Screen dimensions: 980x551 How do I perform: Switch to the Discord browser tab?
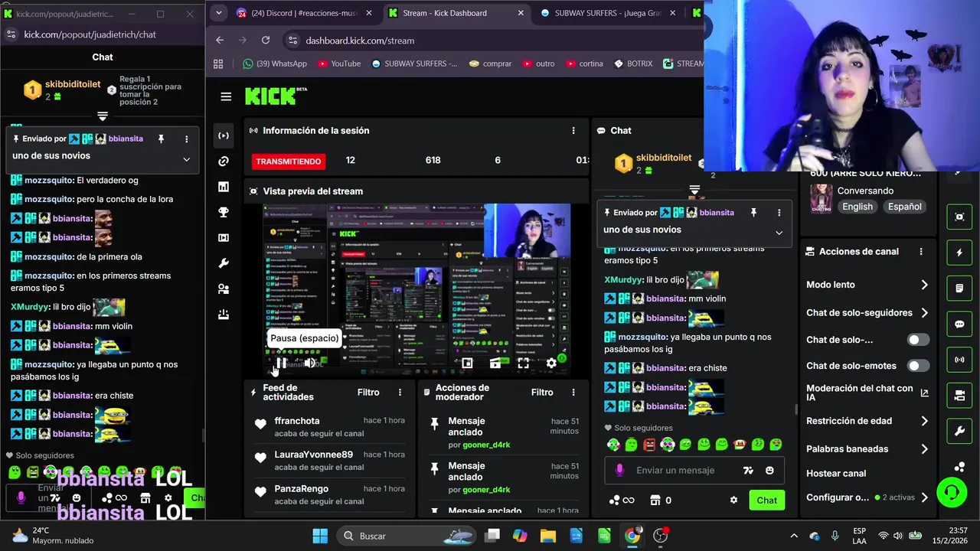point(304,13)
